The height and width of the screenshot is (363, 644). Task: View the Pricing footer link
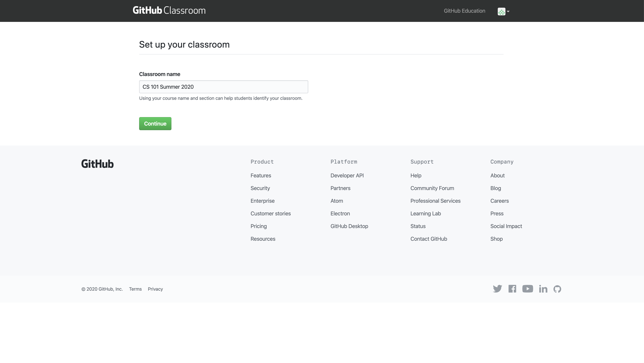coord(258,226)
